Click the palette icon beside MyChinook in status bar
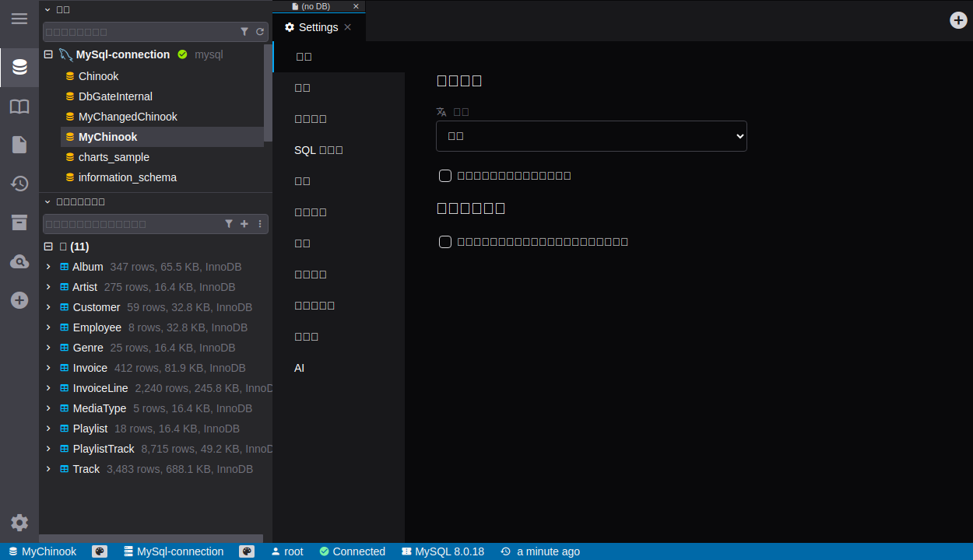This screenshot has width=973, height=560. click(99, 551)
